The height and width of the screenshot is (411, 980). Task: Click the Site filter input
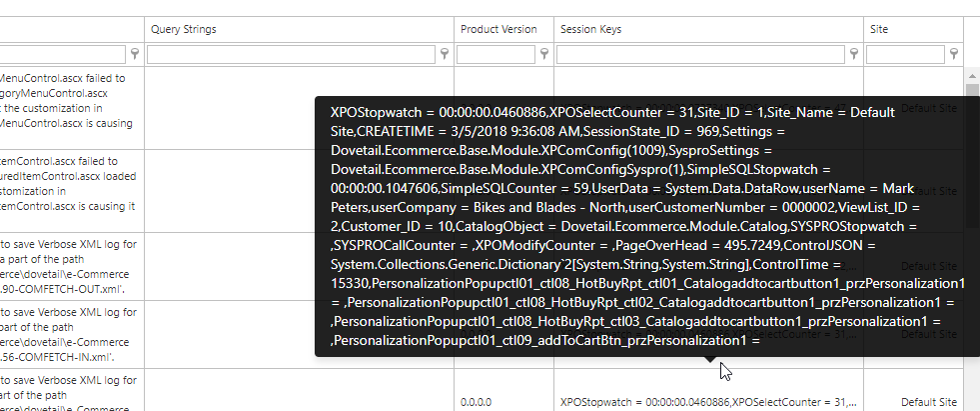pos(905,54)
